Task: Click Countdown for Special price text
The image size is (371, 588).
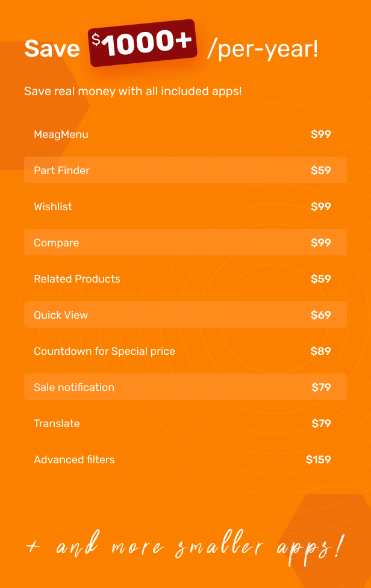Action: 105,351
